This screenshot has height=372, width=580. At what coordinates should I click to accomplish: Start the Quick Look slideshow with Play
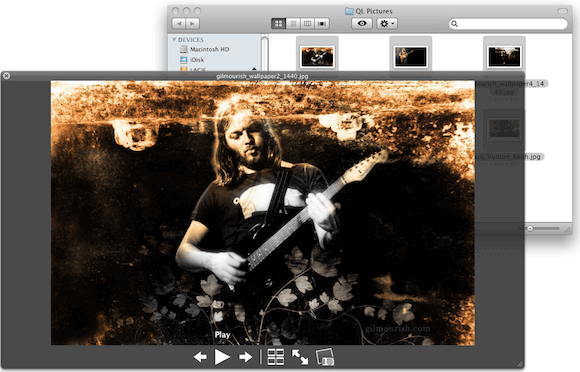(x=222, y=357)
